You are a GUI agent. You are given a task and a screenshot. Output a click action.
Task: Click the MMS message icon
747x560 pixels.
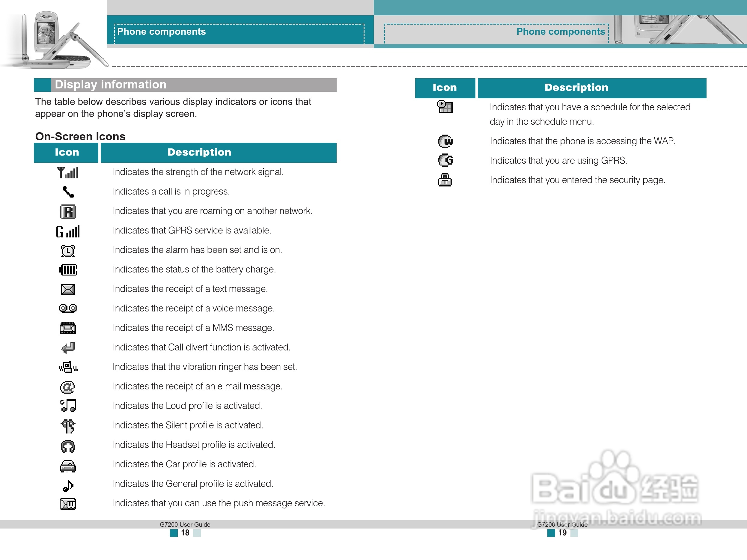(68, 328)
